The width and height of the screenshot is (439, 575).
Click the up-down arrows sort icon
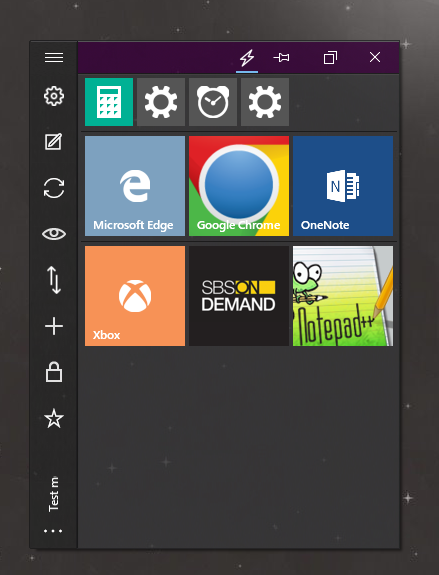[x=54, y=280]
